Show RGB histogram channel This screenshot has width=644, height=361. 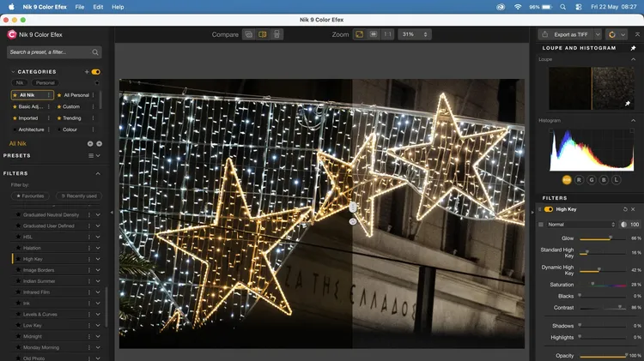tap(567, 180)
